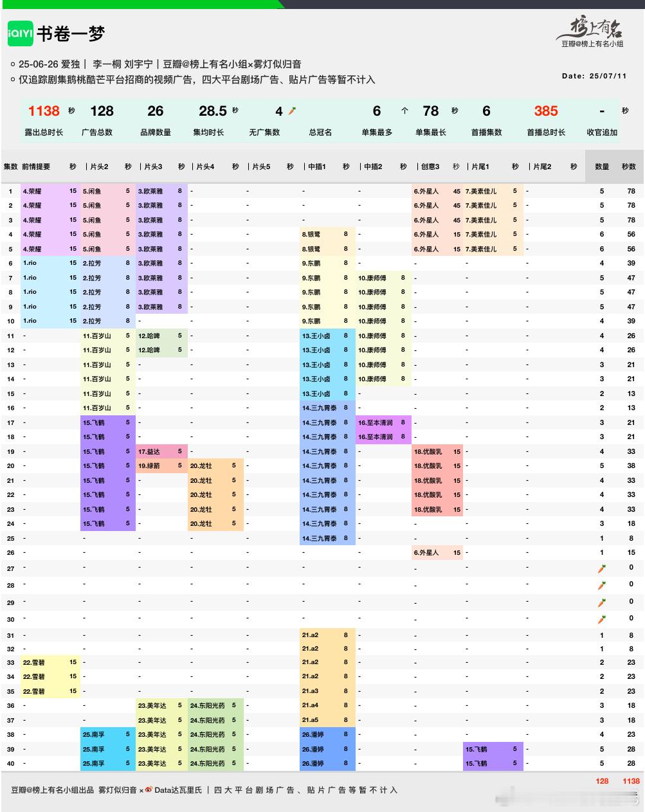Screen dimensions: 645x812
Task: Click the carrot icon in episode 27 row
Action: coord(602,568)
